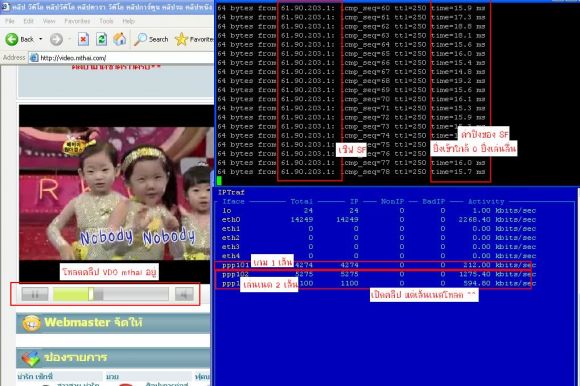Screen dimensions: 580x386
Task: Click the Refresh page icon
Action: (x=101, y=39)
